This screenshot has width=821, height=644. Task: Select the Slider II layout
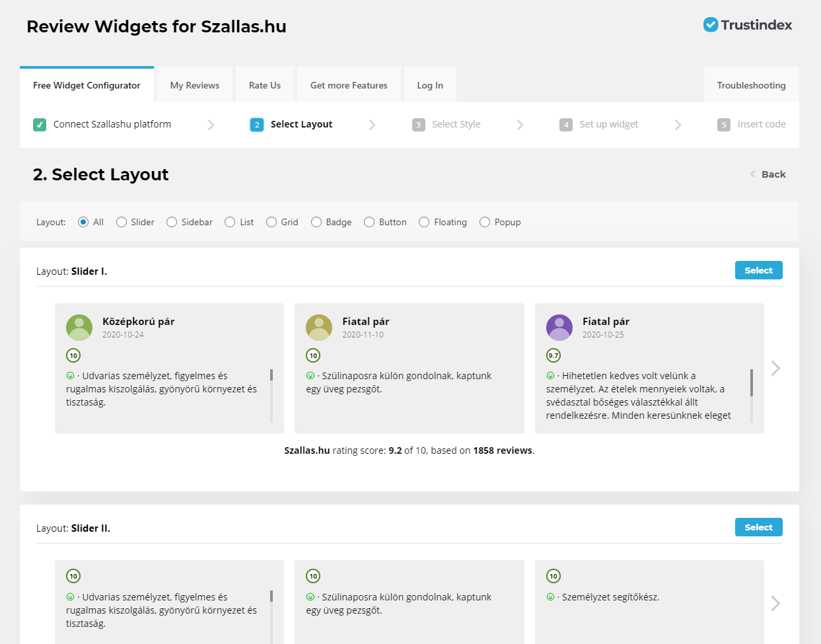pos(759,527)
